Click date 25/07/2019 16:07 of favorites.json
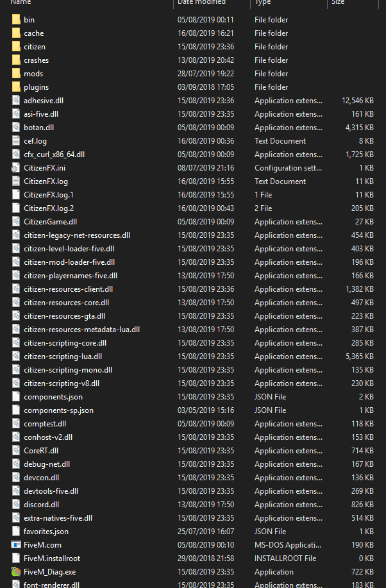This screenshot has width=386, height=588. (x=206, y=532)
